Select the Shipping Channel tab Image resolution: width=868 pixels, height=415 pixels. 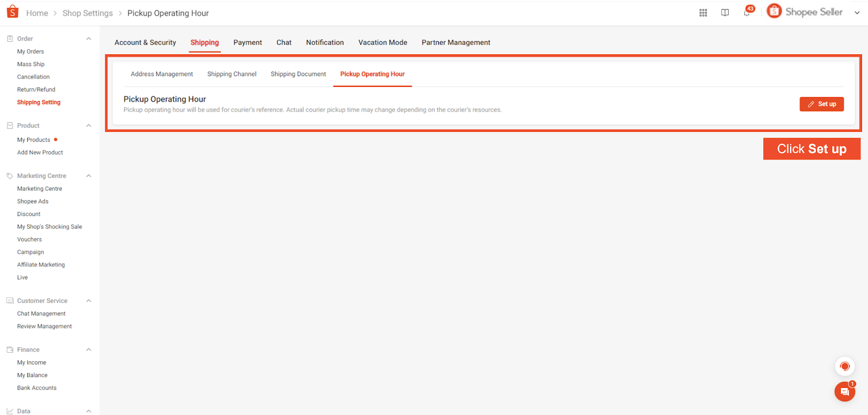point(232,74)
